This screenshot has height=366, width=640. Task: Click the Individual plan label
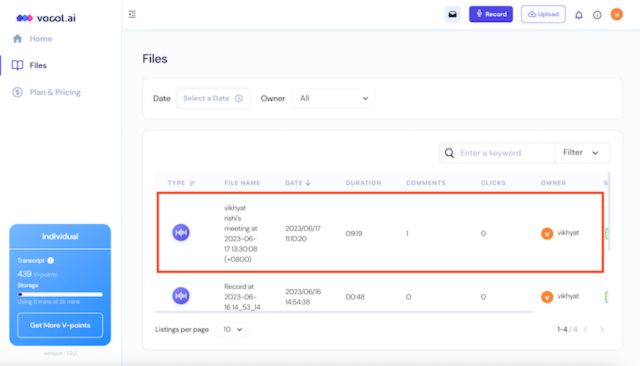(60, 236)
